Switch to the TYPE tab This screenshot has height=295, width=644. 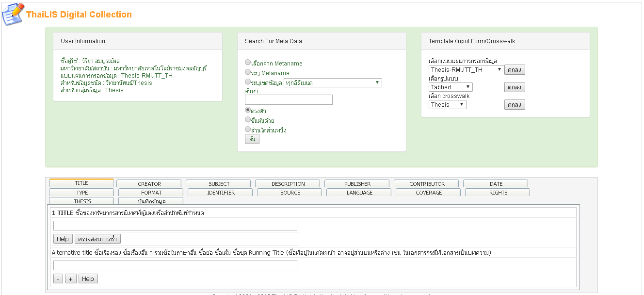click(81, 193)
